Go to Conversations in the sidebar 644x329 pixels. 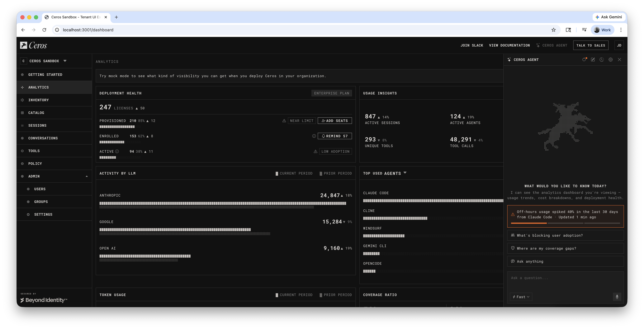click(x=43, y=138)
